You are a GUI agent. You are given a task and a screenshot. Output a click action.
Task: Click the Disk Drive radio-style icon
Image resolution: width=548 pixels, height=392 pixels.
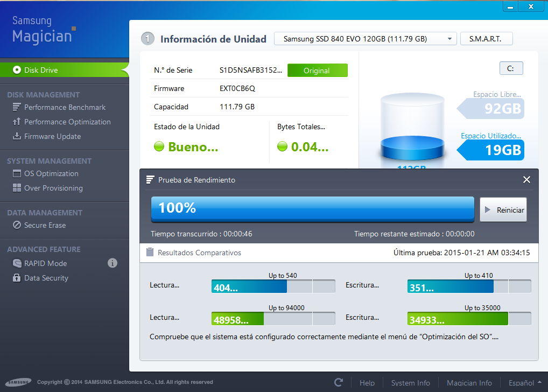[17, 70]
